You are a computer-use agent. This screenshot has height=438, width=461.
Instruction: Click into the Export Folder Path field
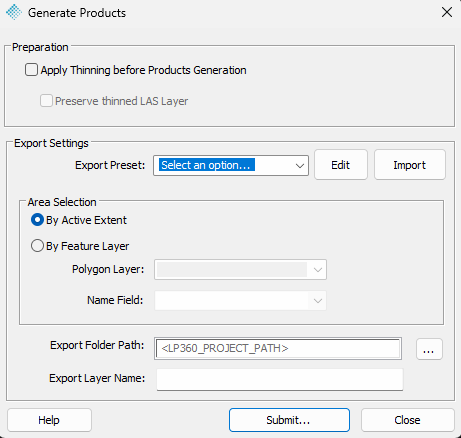[278, 349]
